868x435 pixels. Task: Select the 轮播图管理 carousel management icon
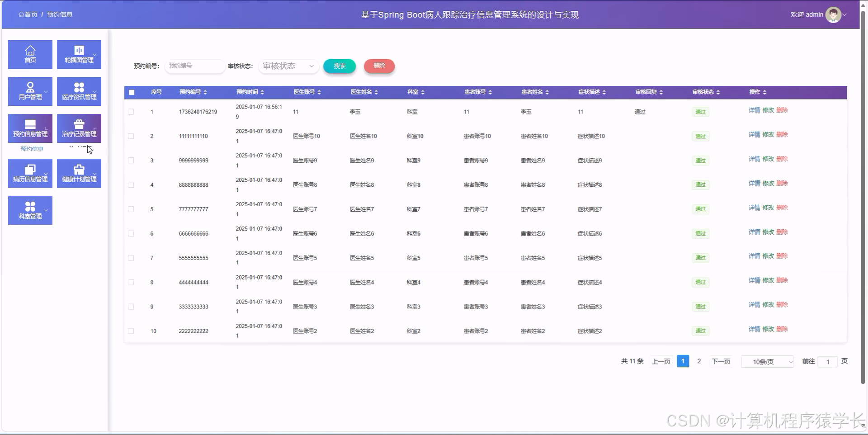[x=79, y=54]
